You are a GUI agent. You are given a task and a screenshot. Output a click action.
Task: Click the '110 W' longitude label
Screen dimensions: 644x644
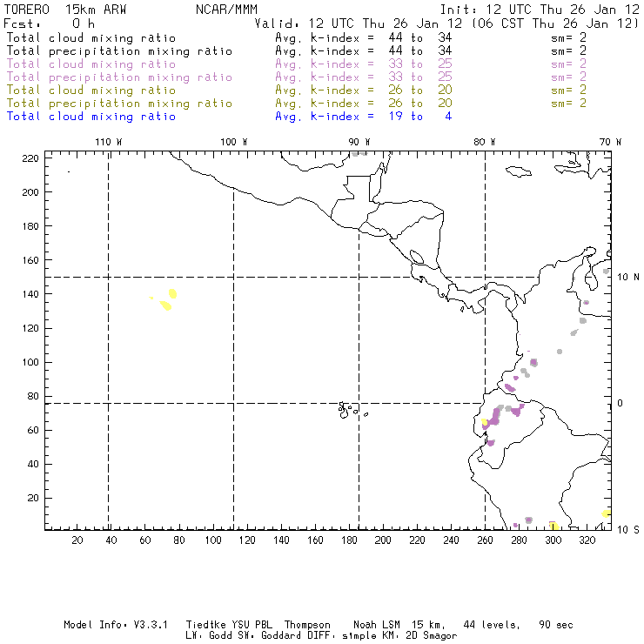click(x=109, y=142)
